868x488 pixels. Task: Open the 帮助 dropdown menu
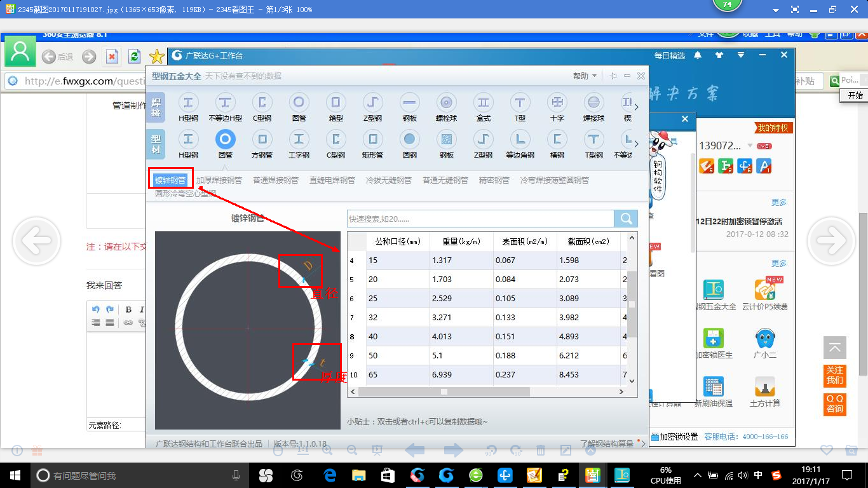click(x=585, y=76)
